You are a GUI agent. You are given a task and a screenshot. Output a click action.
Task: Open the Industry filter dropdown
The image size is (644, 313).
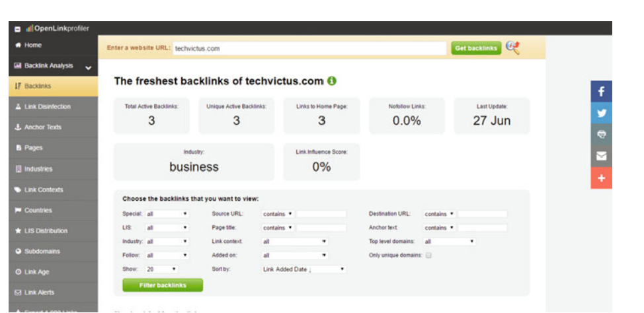pos(167,242)
